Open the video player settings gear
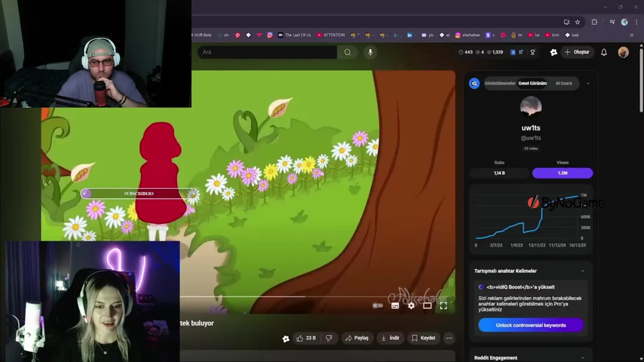644x362 pixels. pos(411,306)
